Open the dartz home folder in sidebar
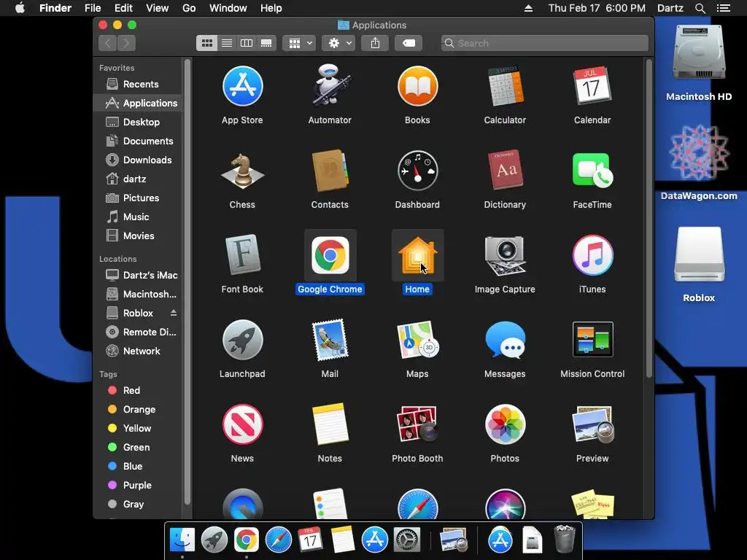Viewport: 747px width, 560px height. [138, 179]
